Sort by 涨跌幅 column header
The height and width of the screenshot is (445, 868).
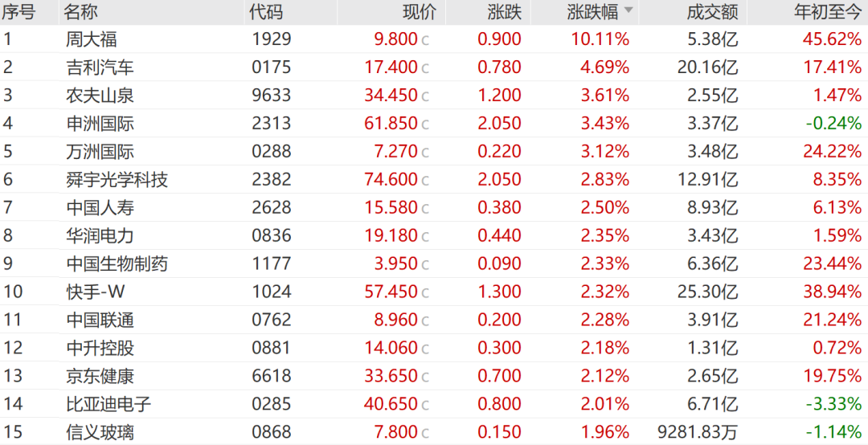point(592,12)
